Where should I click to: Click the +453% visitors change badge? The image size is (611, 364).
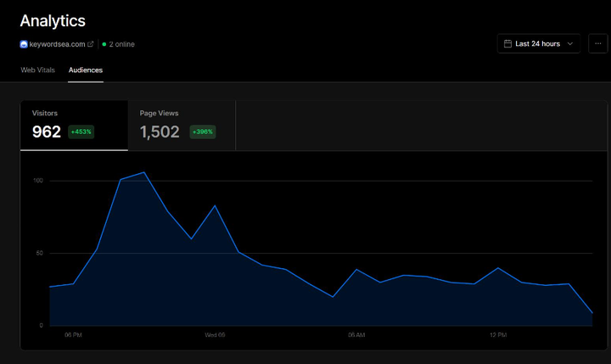tap(81, 132)
